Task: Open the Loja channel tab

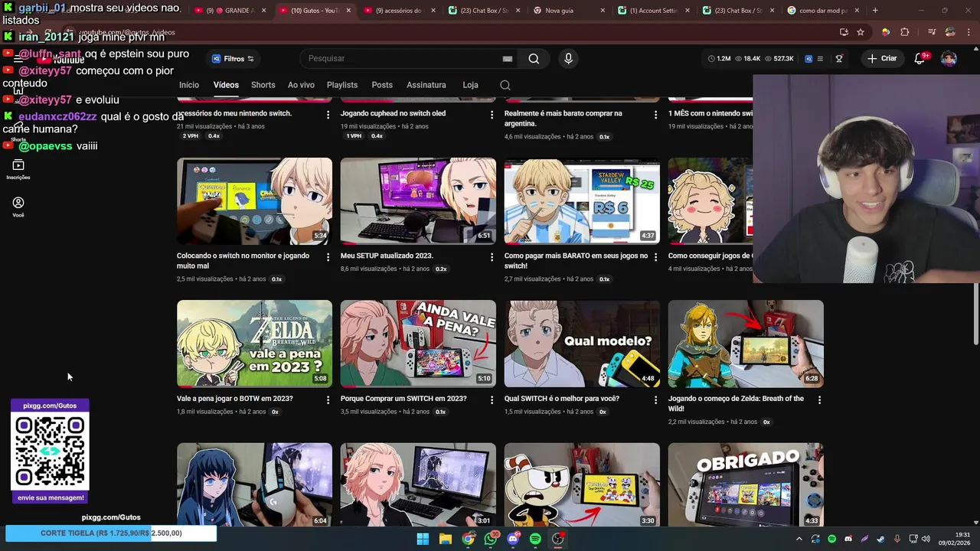Action: tap(470, 85)
